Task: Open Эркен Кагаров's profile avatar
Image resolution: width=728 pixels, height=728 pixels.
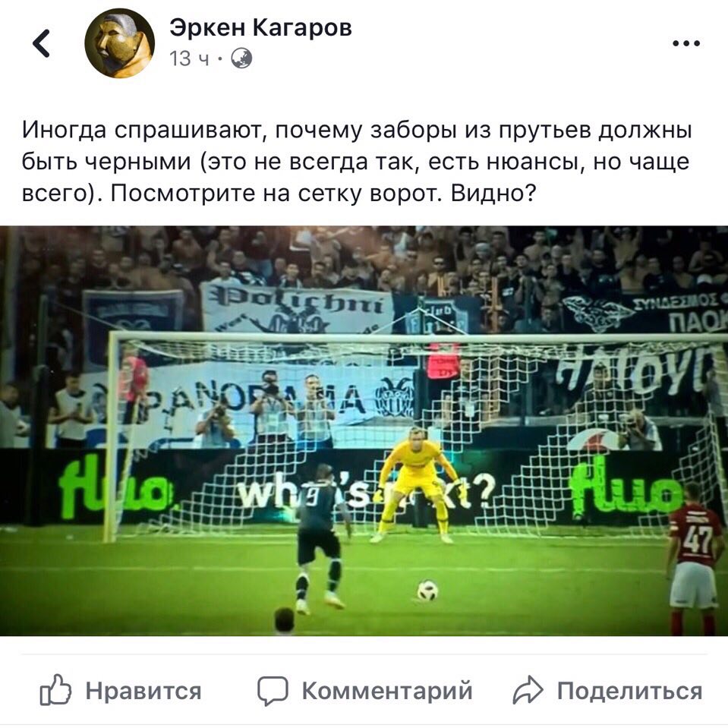Action: tap(119, 43)
